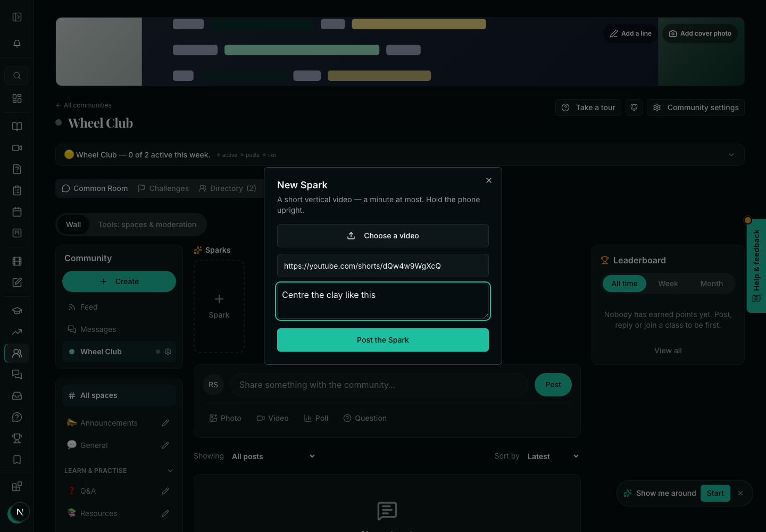
Task: Edit the Resources space pencil icon
Action: 165,513
